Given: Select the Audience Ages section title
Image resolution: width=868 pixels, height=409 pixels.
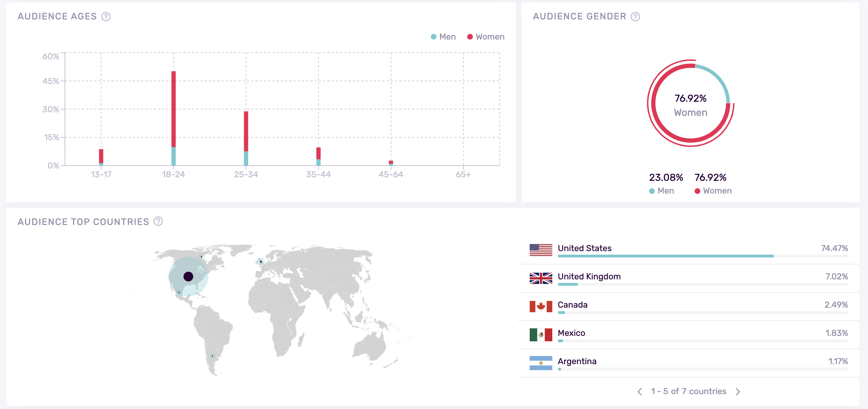Looking at the screenshot, I should coord(57,16).
